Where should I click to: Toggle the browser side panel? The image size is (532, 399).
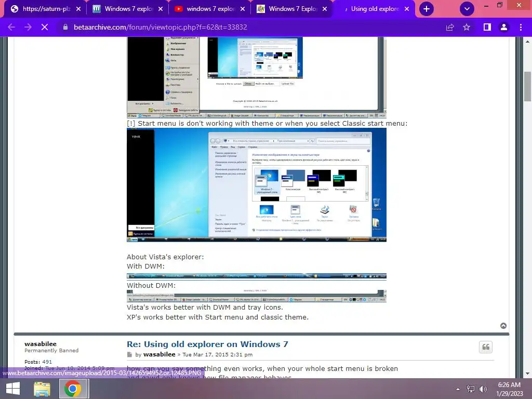coord(487,27)
